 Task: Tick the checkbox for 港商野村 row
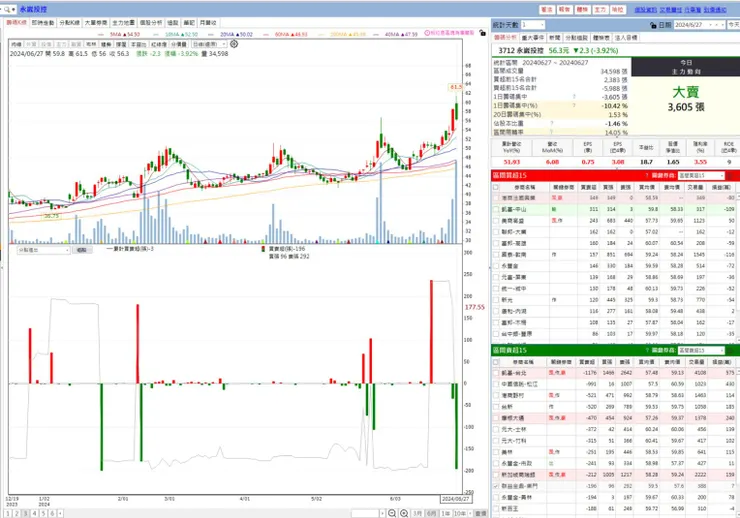[496, 395]
